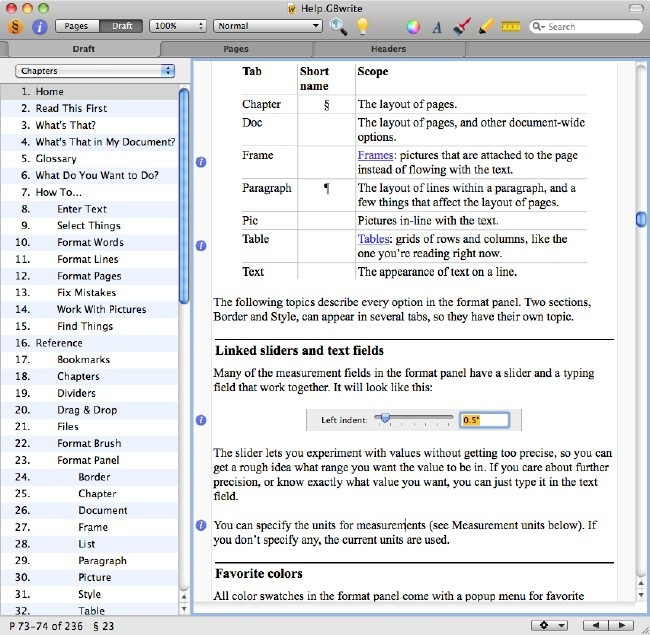Select Format Lines chapter
The height and width of the screenshot is (635, 650).
(90, 259)
